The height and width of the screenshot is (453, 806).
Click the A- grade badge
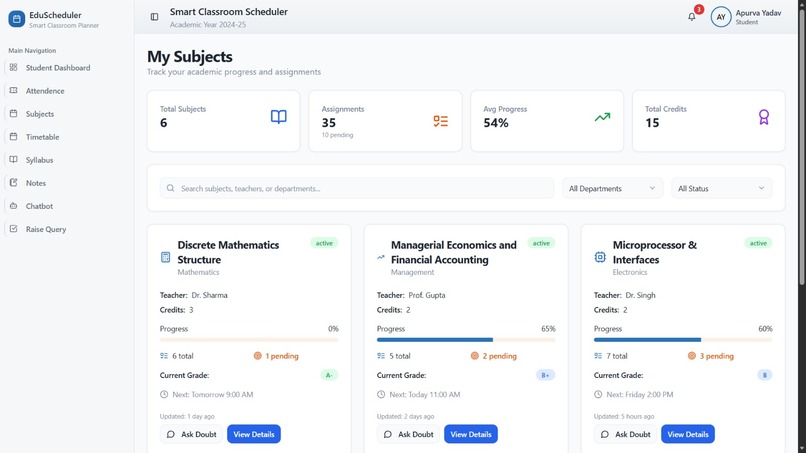329,375
